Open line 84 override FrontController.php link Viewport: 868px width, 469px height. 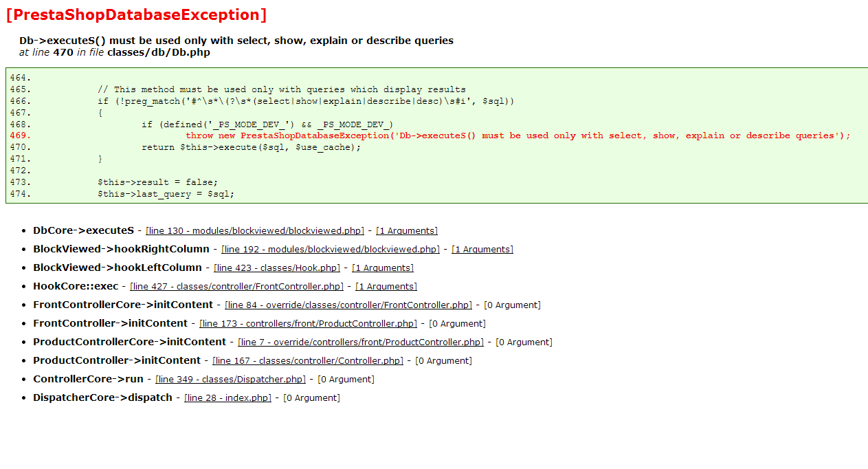[x=348, y=305]
